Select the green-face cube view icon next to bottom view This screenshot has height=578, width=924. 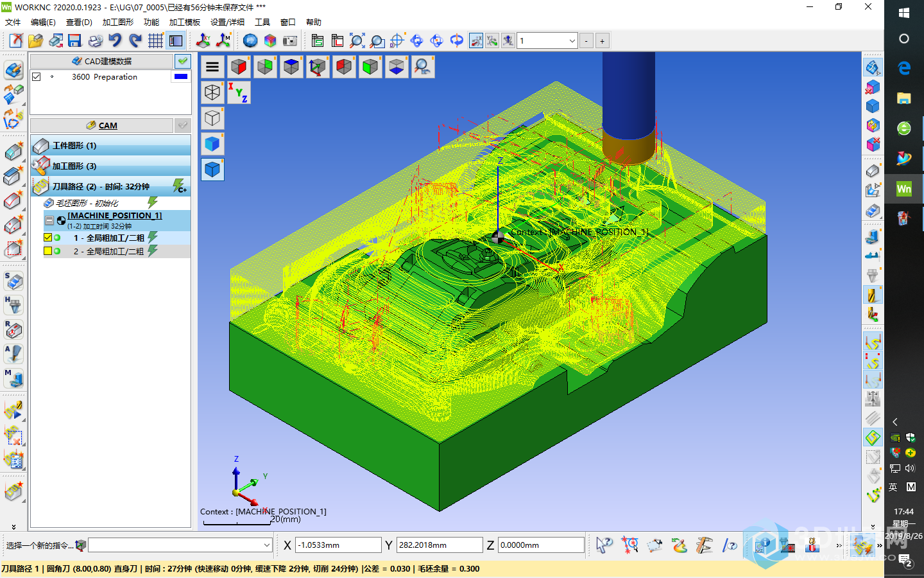tap(370, 66)
